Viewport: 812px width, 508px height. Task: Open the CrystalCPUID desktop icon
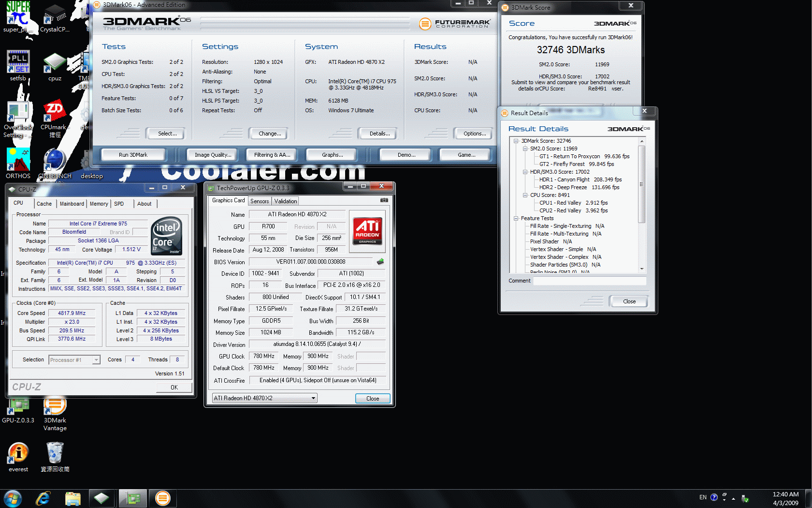[55, 18]
